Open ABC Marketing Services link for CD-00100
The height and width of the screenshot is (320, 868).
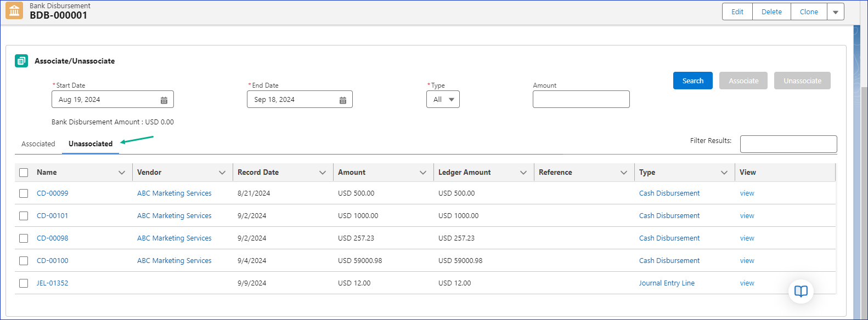174,261
